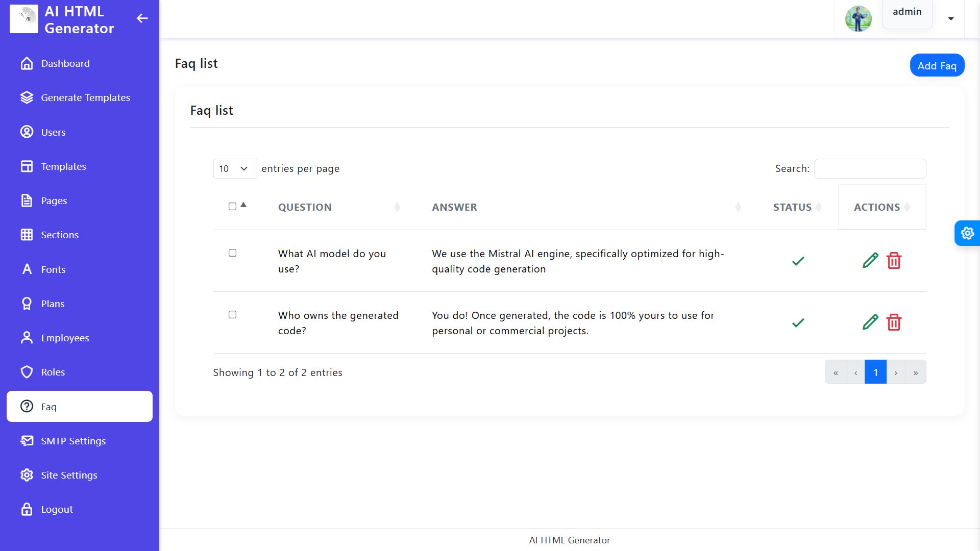This screenshot has height=551, width=980.
Task: Select the 'Who owns the generated code?' row checkbox
Action: (232, 315)
